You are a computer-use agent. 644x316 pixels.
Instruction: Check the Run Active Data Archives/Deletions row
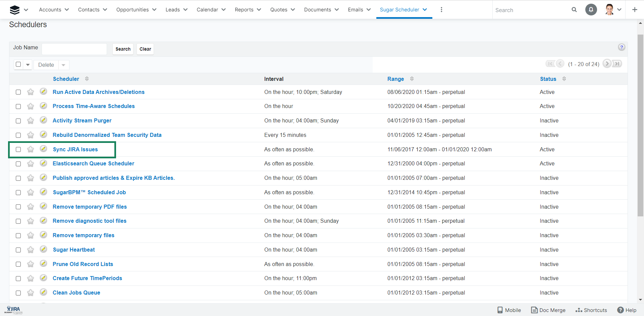tap(18, 92)
